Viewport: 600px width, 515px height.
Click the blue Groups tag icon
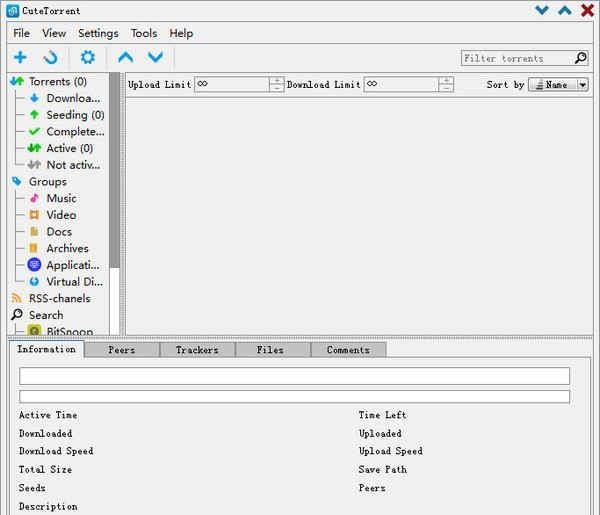17,181
